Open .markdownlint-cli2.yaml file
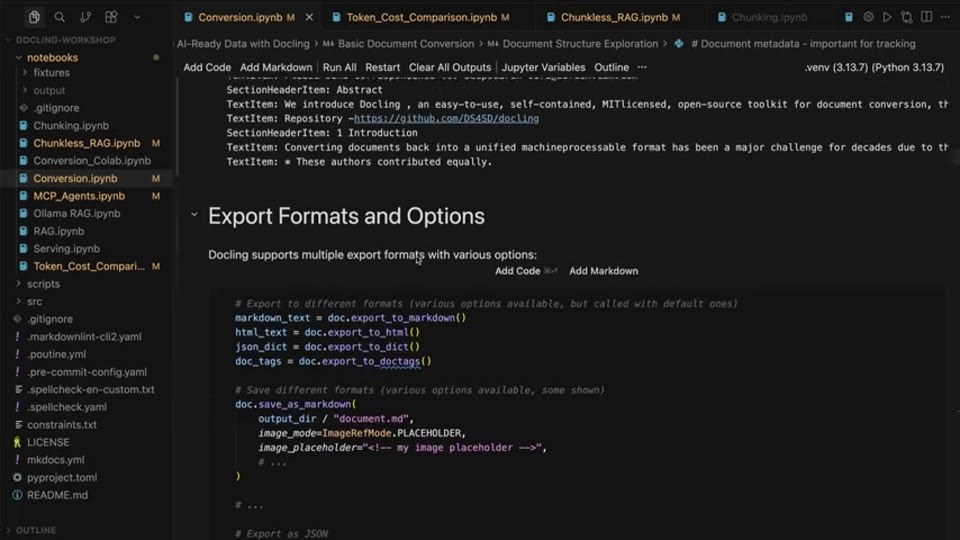960x540 pixels. (86, 337)
